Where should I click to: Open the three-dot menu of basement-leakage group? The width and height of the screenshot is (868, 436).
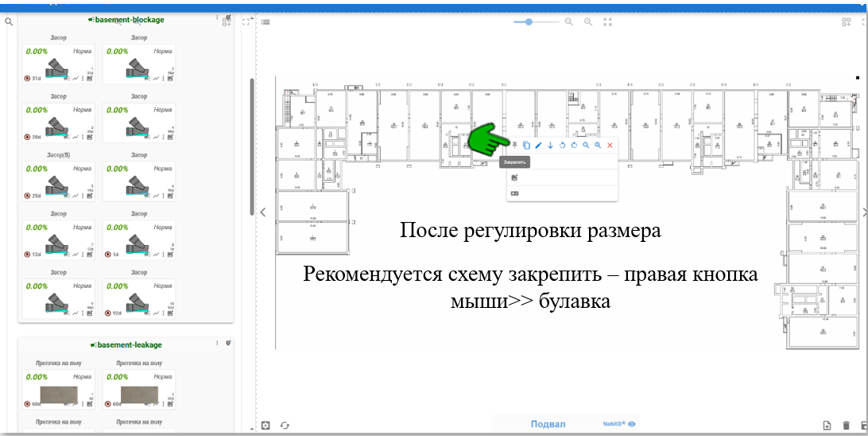tap(217, 343)
